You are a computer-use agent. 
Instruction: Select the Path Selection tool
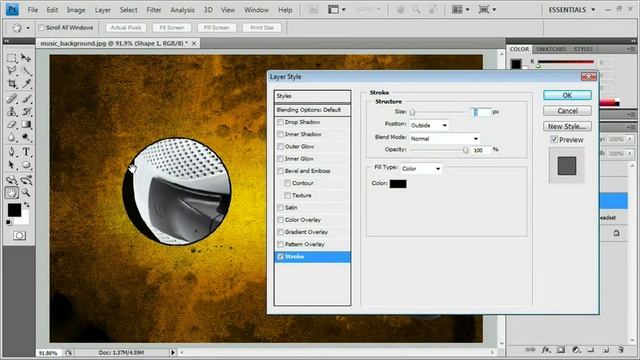12,165
